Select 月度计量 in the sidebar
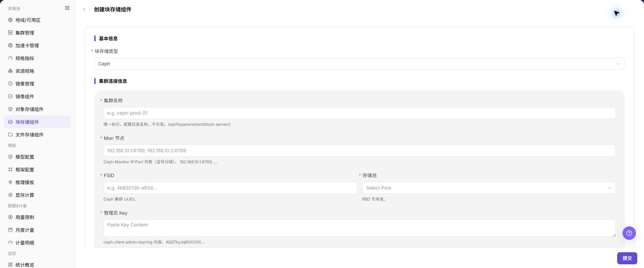Screen dimensions: 644x268 (37, 230)
